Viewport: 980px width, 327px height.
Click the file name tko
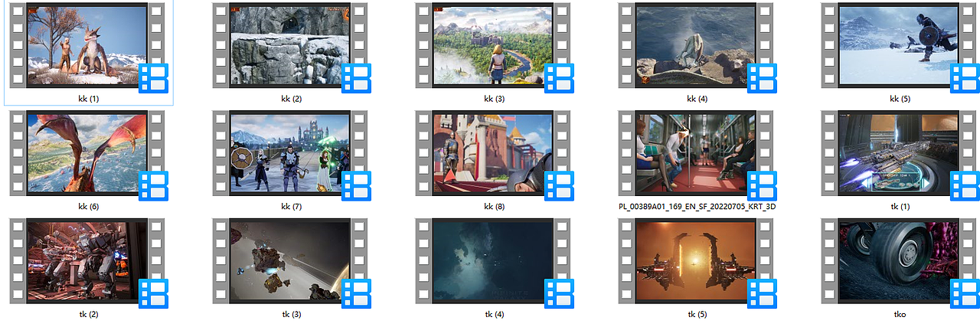(900, 314)
